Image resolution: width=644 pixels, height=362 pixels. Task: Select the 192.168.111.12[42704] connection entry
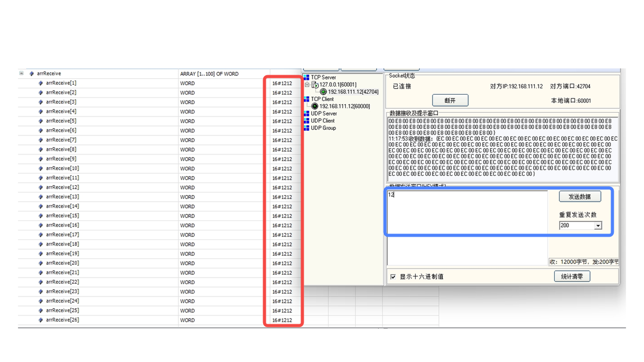point(353,92)
